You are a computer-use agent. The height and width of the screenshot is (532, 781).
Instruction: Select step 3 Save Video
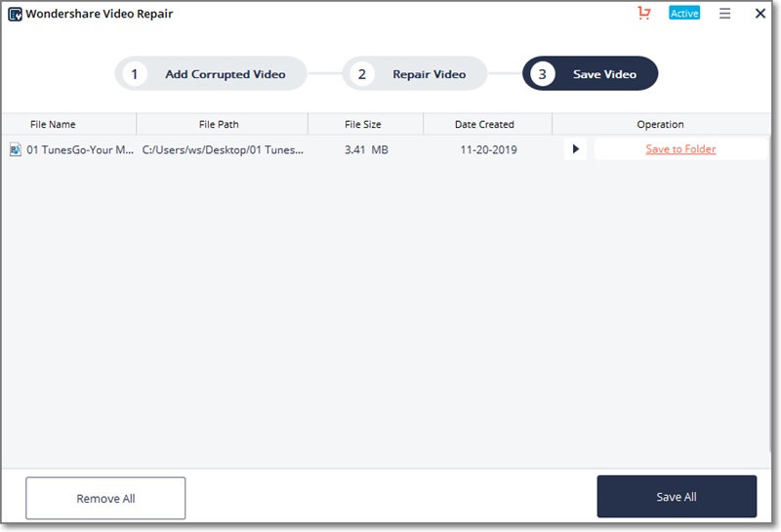(591, 74)
